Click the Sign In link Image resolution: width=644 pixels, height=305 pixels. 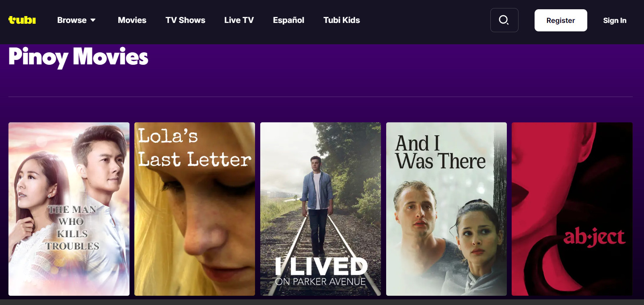pyautogui.click(x=615, y=21)
